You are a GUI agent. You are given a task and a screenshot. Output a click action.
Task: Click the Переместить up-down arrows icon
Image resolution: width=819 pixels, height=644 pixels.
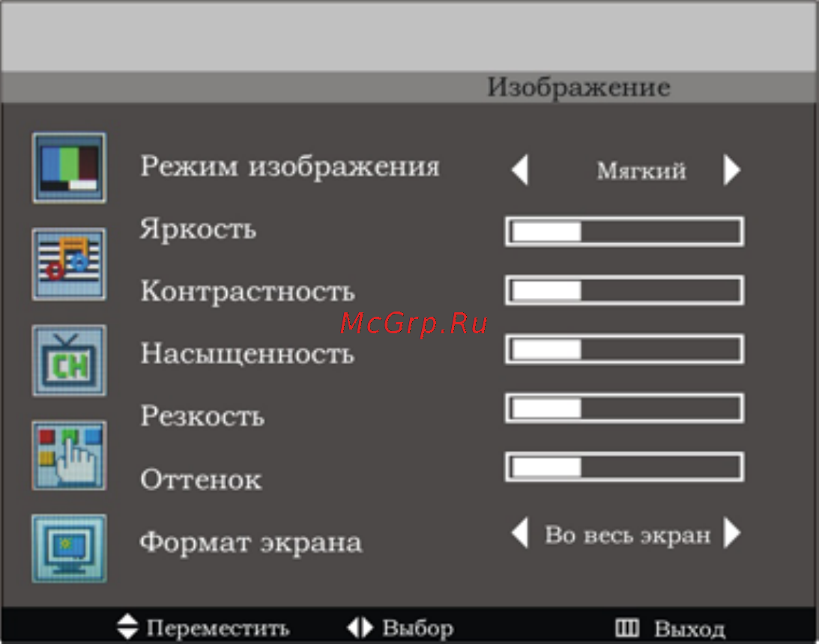tap(127, 627)
